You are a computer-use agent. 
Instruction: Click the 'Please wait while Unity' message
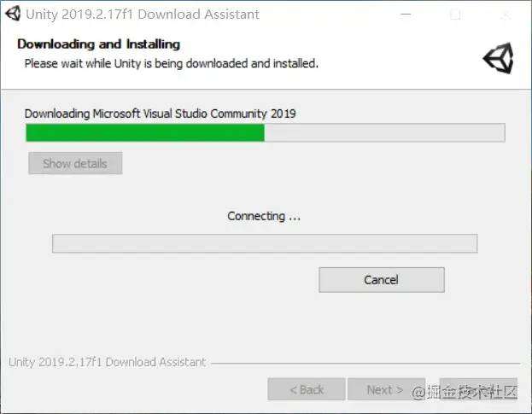click(172, 63)
